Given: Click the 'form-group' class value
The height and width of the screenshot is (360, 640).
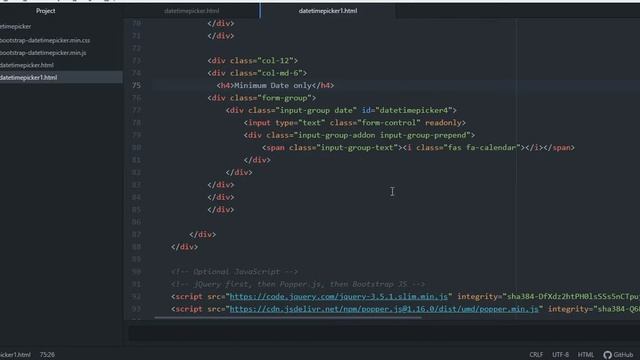Looking at the screenshot, I should (x=284, y=98).
